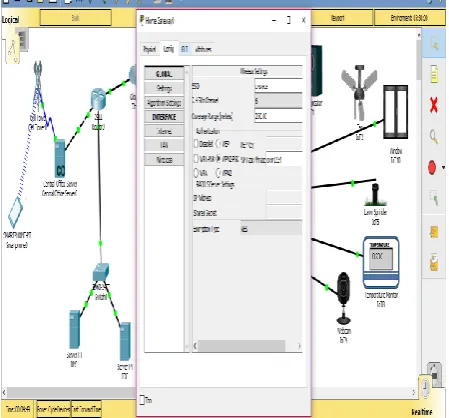
Task: Toggle the Top checkbox in Home Gateway window
Action: click(x=143, y=400)
